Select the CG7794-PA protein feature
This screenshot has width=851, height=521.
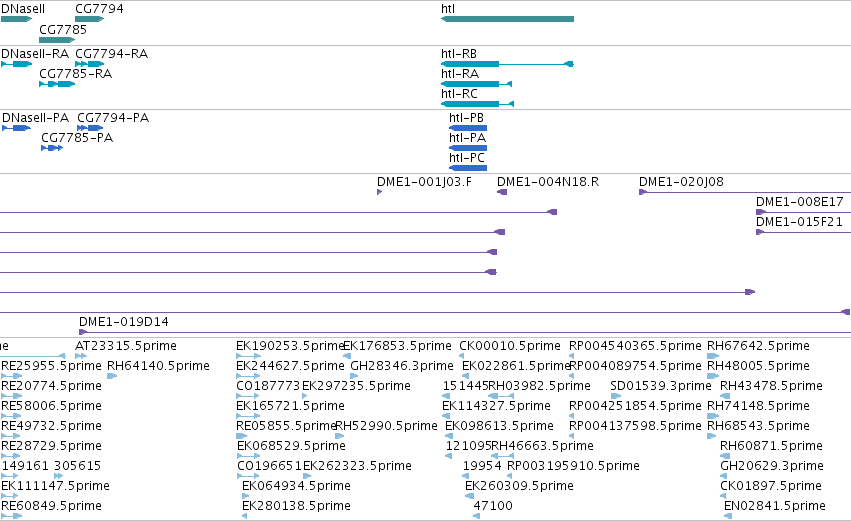point(90,128)
